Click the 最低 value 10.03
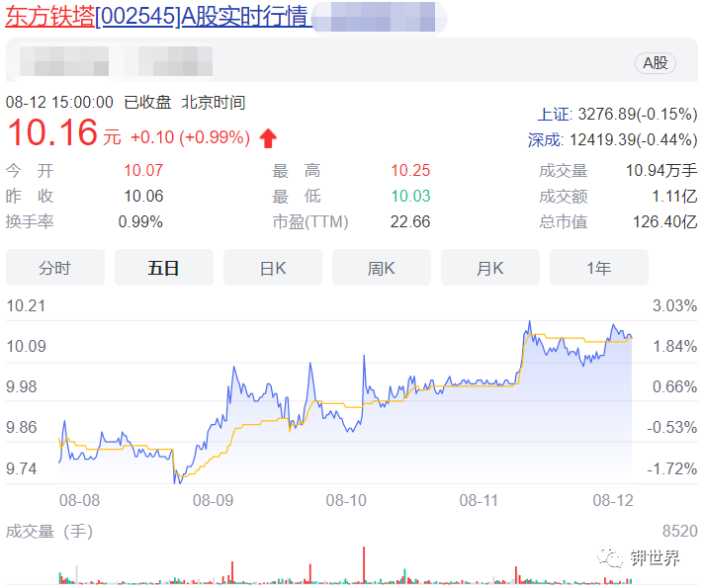The width and height of the screenshot is (702, 588). pyautogui.click(x=410, y=196)
